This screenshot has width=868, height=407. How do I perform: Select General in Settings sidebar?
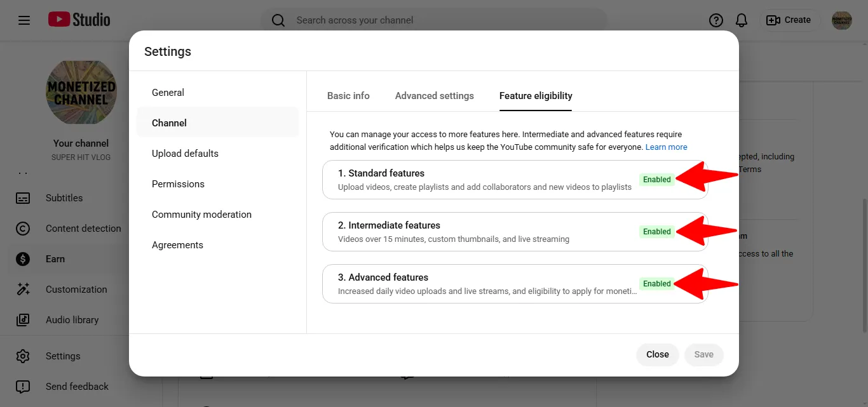coord(217,93)
